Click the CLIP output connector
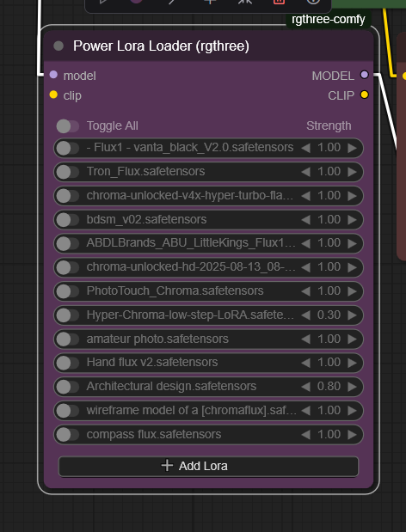Viewport: 406px width, 532px height. (x=364, y=95)
